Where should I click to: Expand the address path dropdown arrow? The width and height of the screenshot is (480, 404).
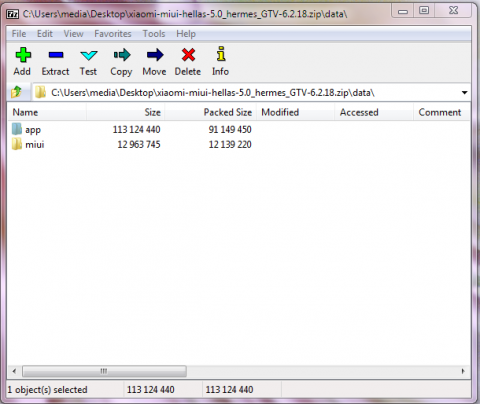click(464, 92)
